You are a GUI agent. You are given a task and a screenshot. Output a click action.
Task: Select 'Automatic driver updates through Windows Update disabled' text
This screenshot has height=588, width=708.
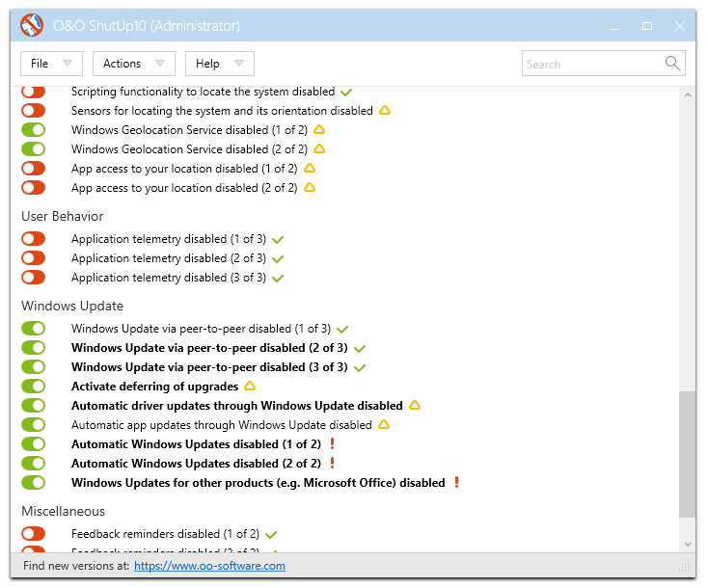click(x=237, y=406)
